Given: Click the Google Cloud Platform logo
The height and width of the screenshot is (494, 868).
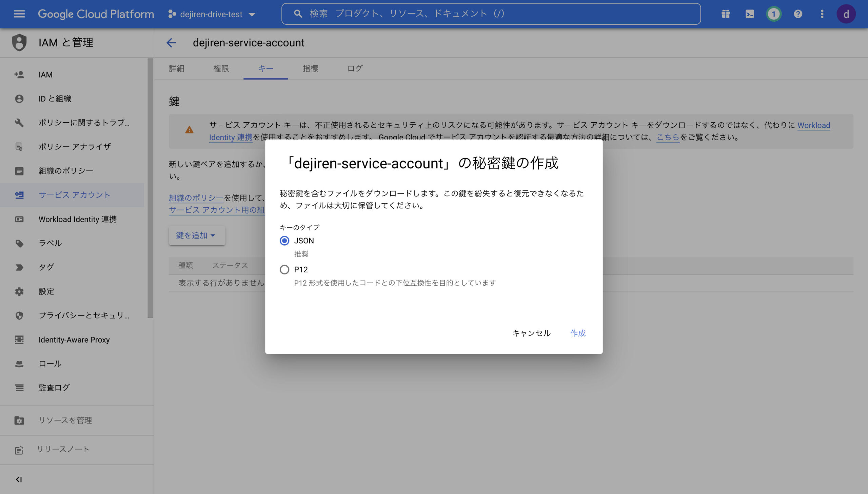Looking at the screenshot, I should (96, 14).
